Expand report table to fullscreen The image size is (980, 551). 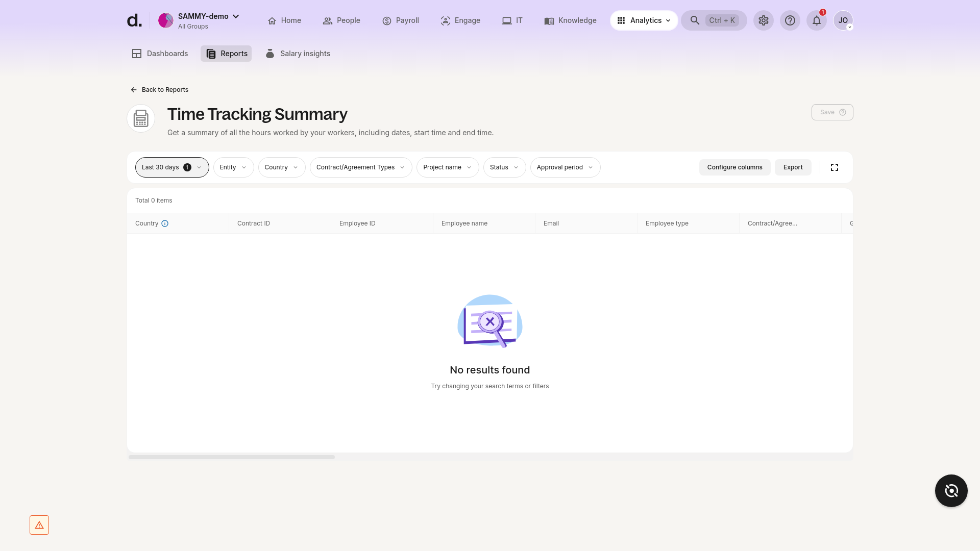tap(835, 167)
